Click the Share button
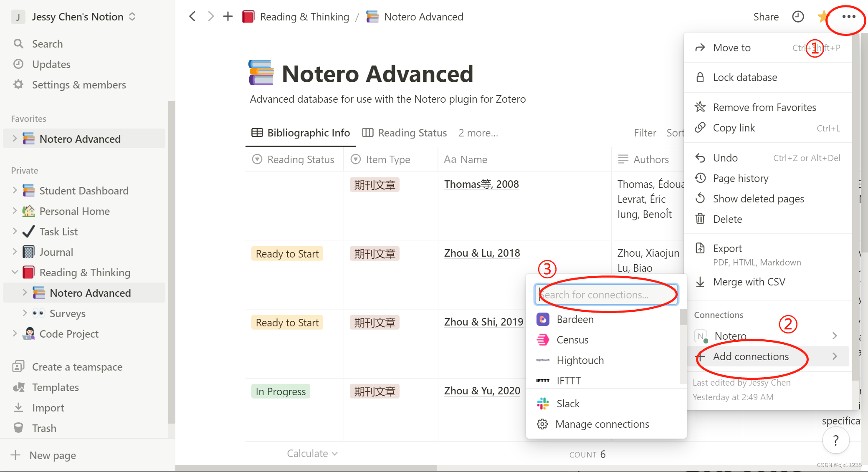 (766, 17)
